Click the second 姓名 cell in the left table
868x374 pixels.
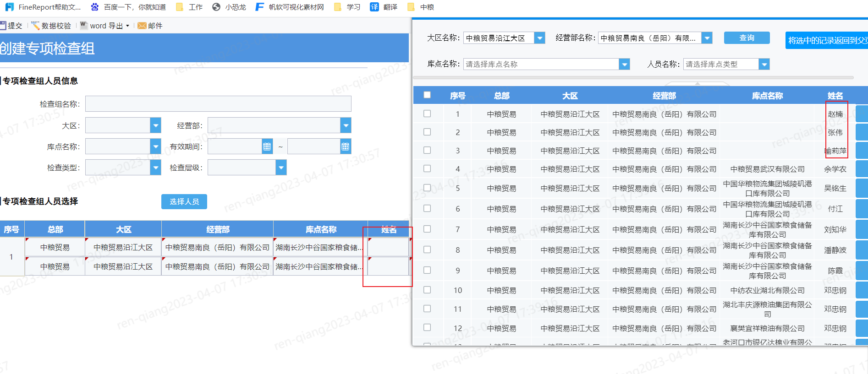pos(389,266)
